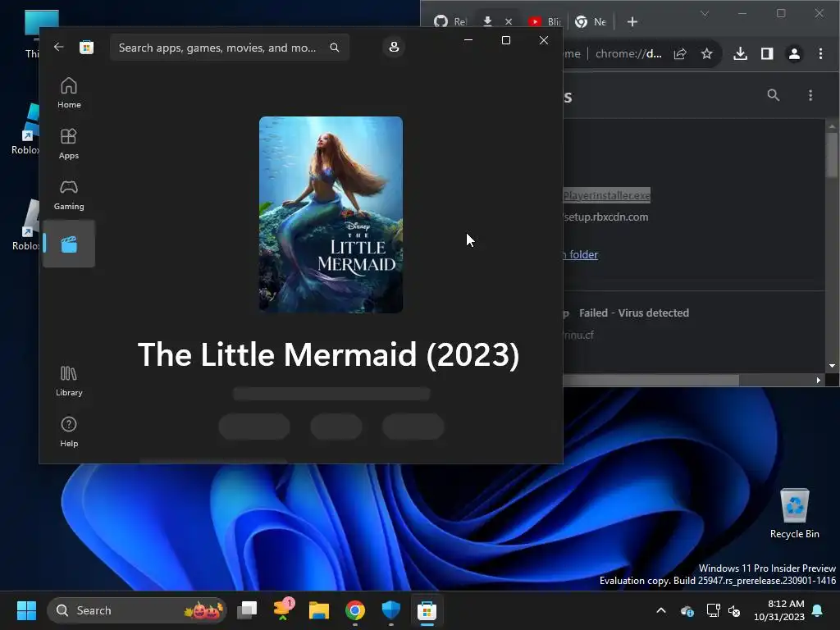The width and height of the screenshot is (840, 630).
Task: Click the Chrome vertical scrollbar thumb
Action: [x=832, y=155]
